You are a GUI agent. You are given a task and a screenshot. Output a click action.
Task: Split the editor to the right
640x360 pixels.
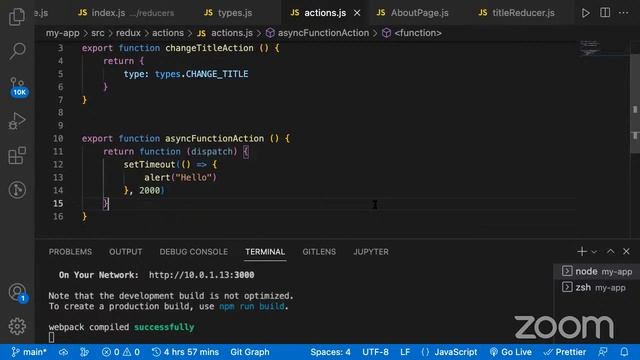point(605,13)
